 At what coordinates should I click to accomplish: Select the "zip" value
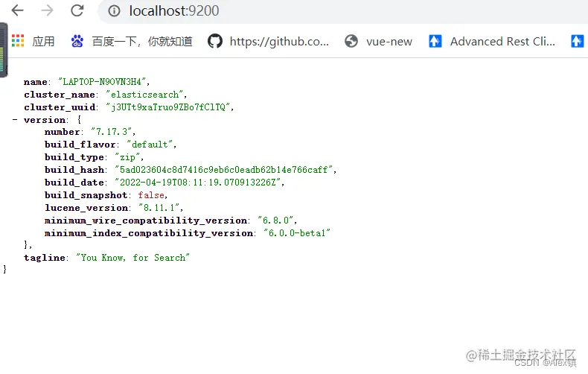[x=127, y=157]
